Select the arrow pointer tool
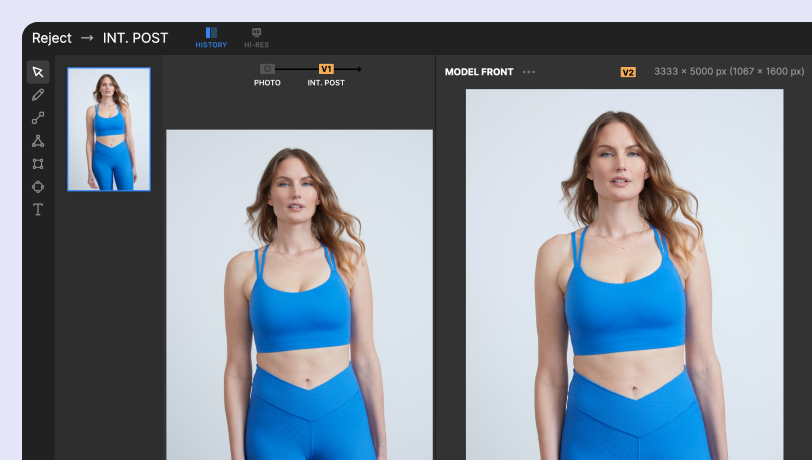Image resolution: width=812 pixels, height=460 pixels. pos(38,72)
